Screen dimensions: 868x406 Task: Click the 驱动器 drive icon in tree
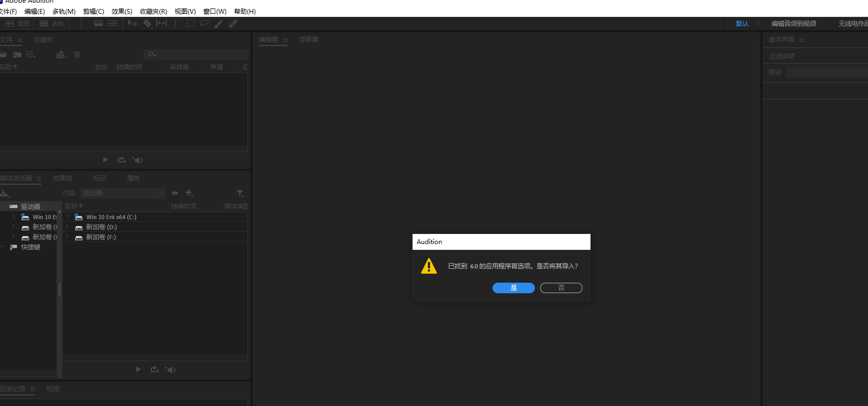pyautogui.click(x=14, y=206)
